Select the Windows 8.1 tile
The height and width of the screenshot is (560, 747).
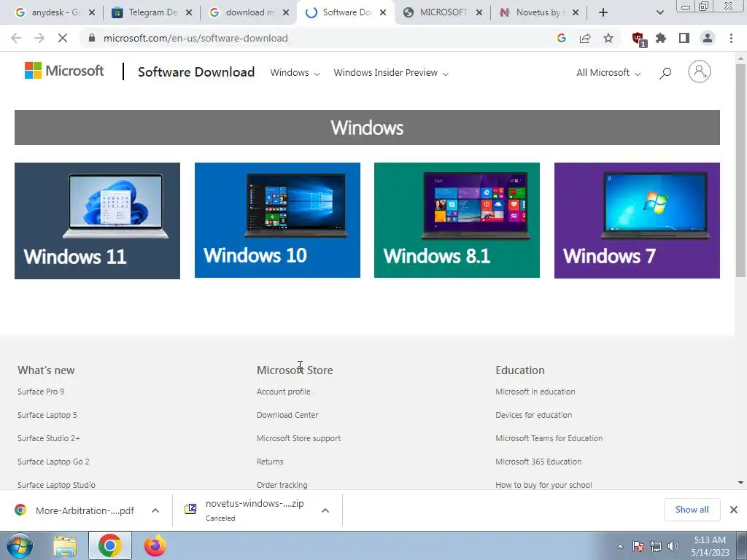coord(457,220)
